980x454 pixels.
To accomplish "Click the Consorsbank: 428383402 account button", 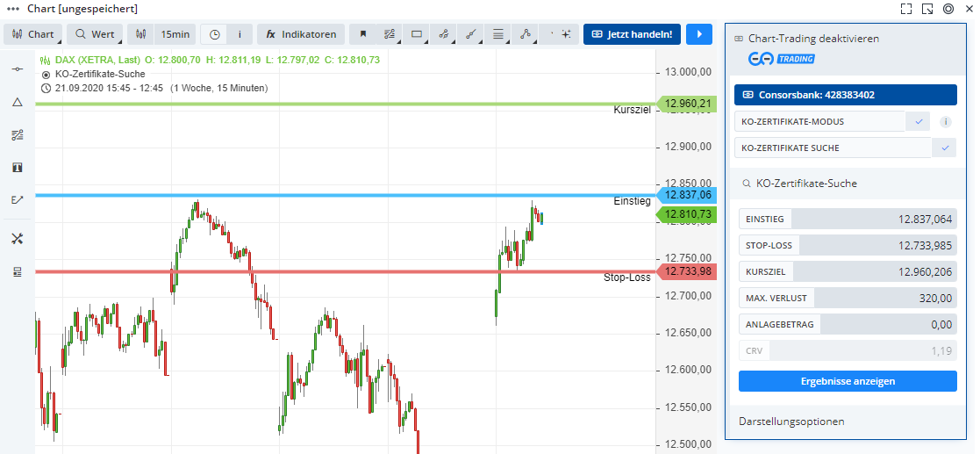I will [x=846, y=95].
